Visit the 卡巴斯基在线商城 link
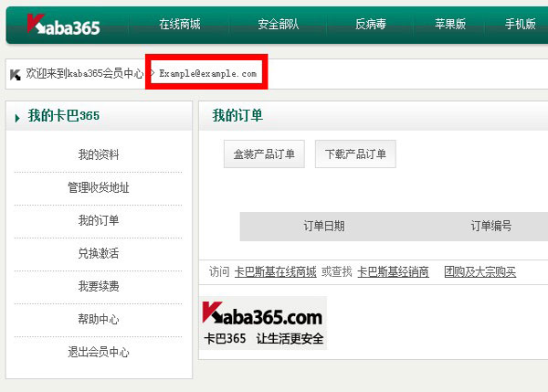Screen dimensions: 548x392 (x=276, y=271)
